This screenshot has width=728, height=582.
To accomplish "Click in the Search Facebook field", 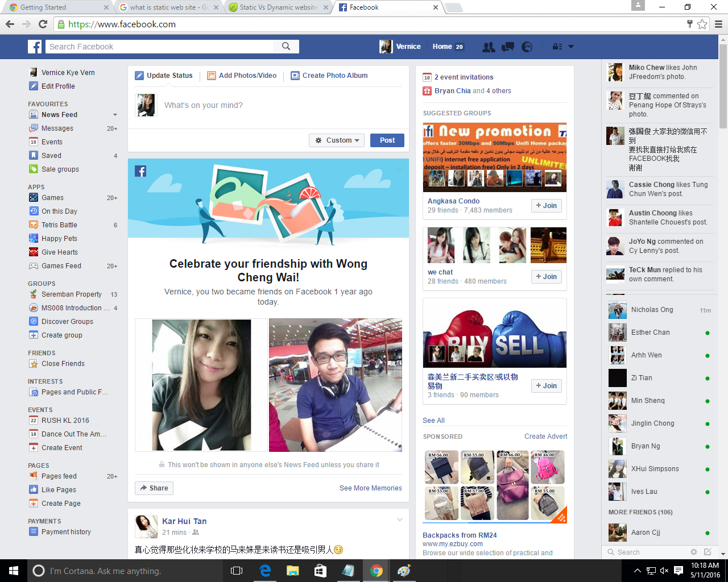I will pyautogui.click(x=160, y=47).
